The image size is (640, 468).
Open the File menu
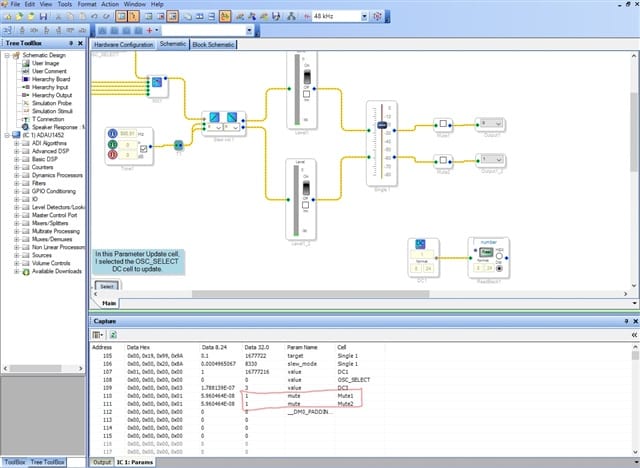coord(15,4)
